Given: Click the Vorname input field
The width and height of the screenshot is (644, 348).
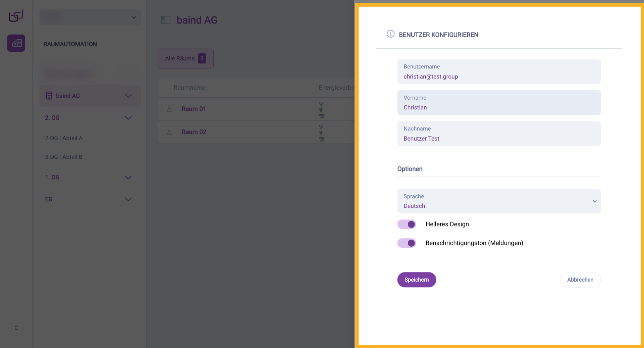Looking at the screenshot, I should point(499,103).
